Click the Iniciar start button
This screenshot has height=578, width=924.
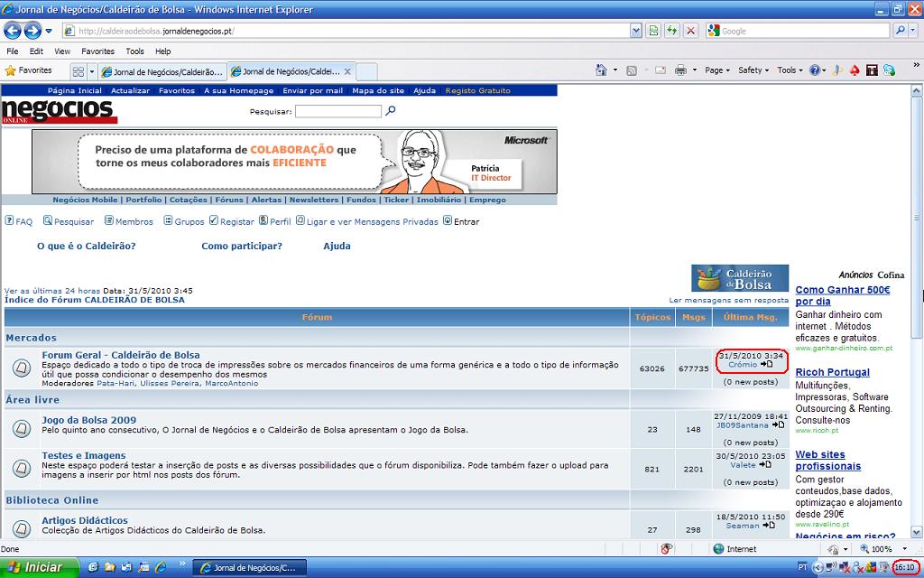39,567
